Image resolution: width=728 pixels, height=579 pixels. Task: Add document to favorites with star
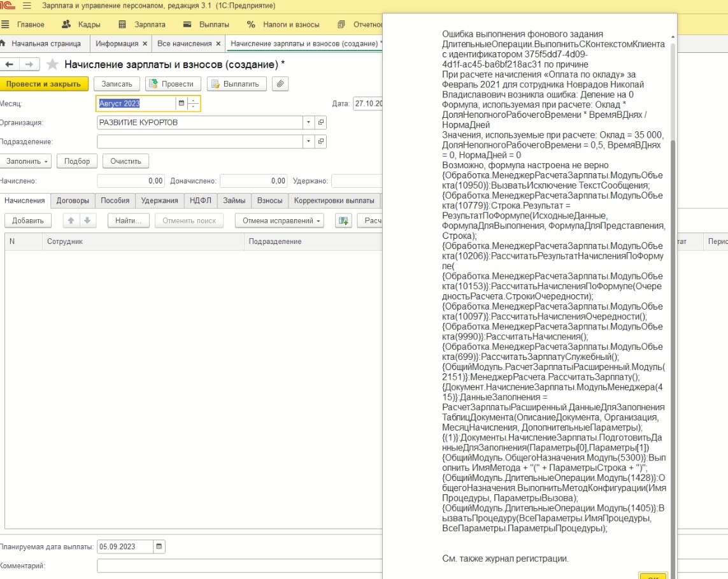click(x=52, y=64)
